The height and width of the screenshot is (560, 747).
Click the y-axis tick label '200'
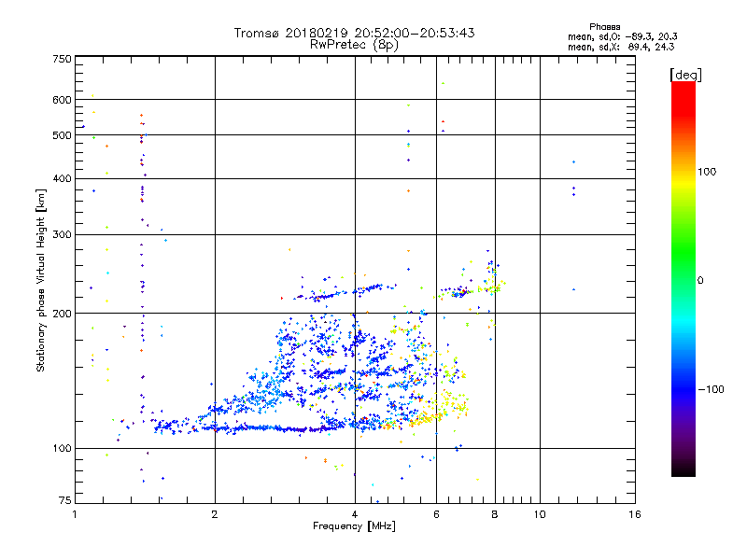tap(62, 314)
